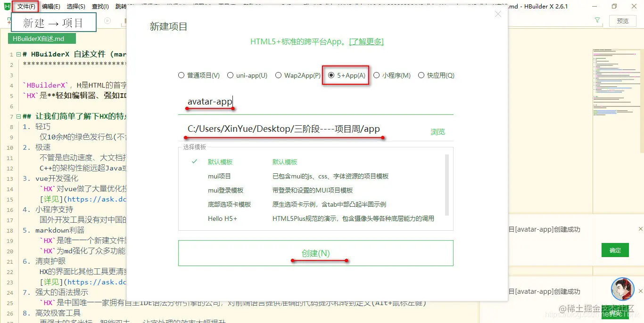This screenshot has height=323, width=644.
Task: Click the 创建(N) button to create project
Action: click(x=315, y=253)
